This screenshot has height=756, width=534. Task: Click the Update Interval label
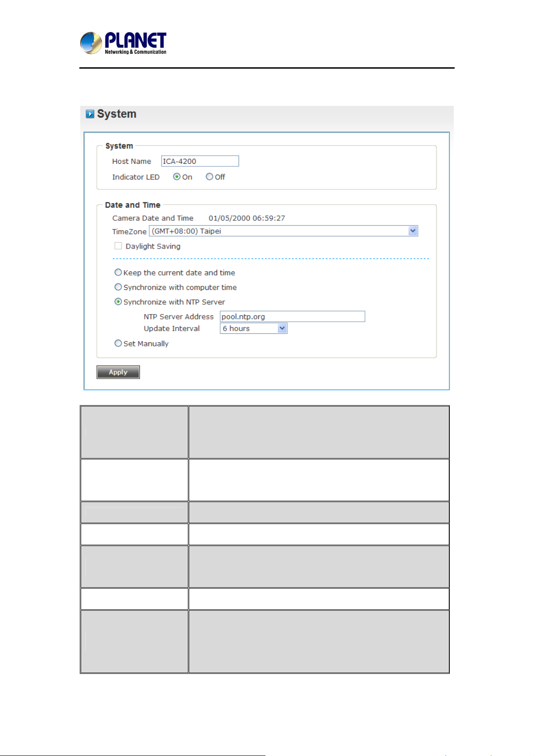click(172, 328)
